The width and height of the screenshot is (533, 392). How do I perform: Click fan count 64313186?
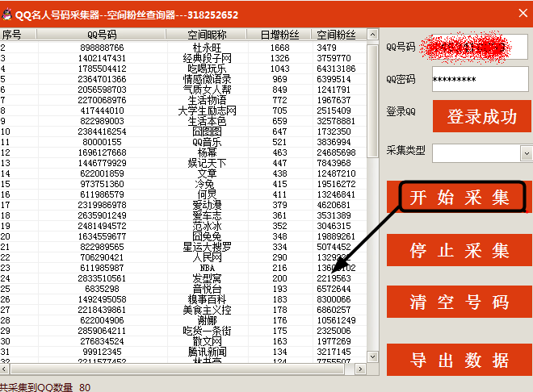click(336, 69)
